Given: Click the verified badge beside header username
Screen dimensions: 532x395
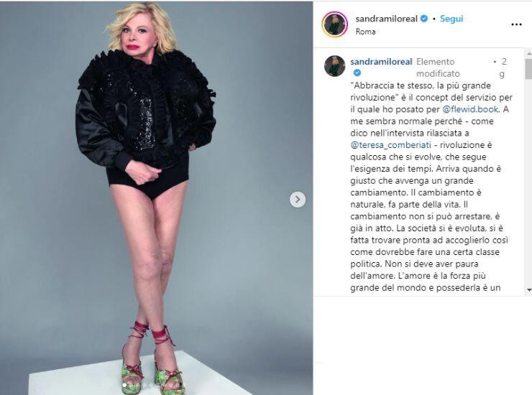Looking at the screenshot, I should (424, 19).
